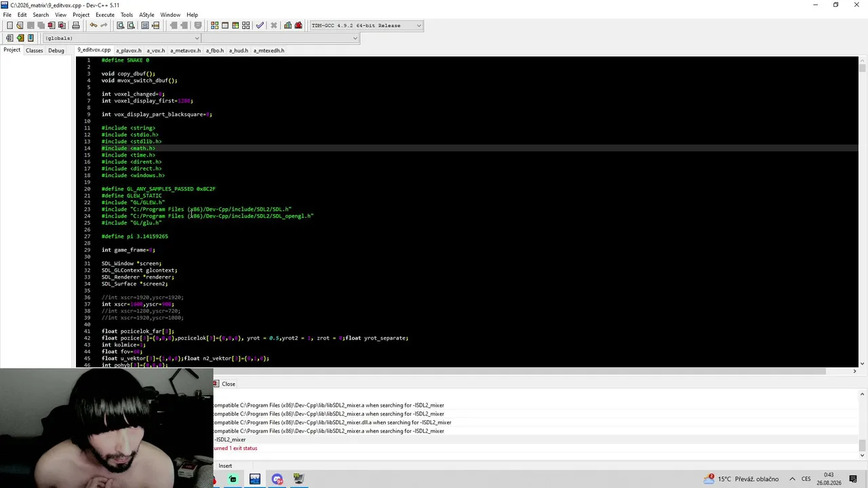Switch to the a_vox.h file tab
Viewport: 868px width, 488px height.
pos(156,51)
